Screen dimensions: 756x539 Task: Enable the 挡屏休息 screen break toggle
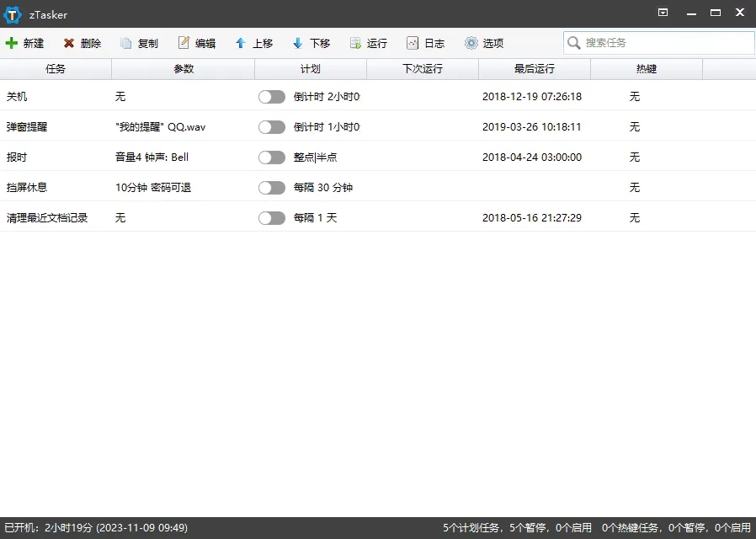(x=272, y=187)
